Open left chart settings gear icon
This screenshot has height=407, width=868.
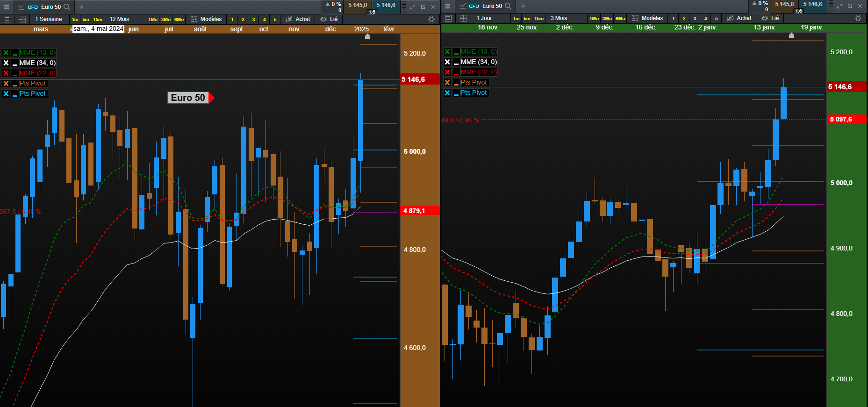(431, 19)
